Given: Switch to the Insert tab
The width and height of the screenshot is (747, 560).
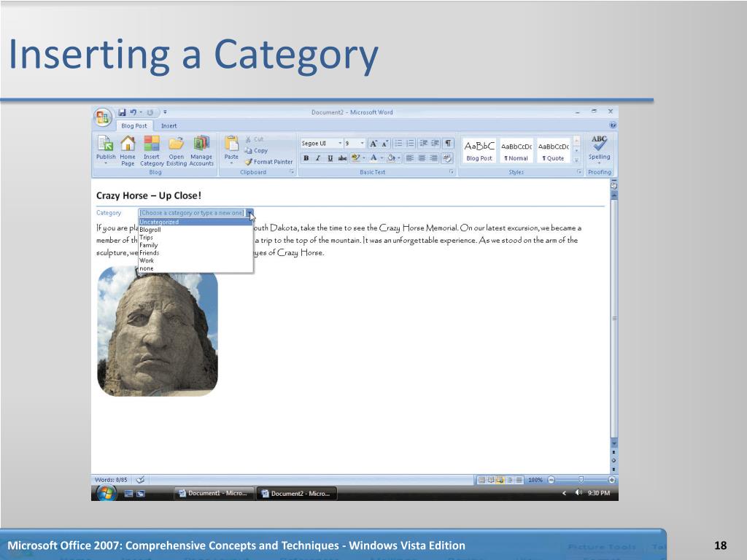Looking at the screenshot, I should click(x=169, y=125).
